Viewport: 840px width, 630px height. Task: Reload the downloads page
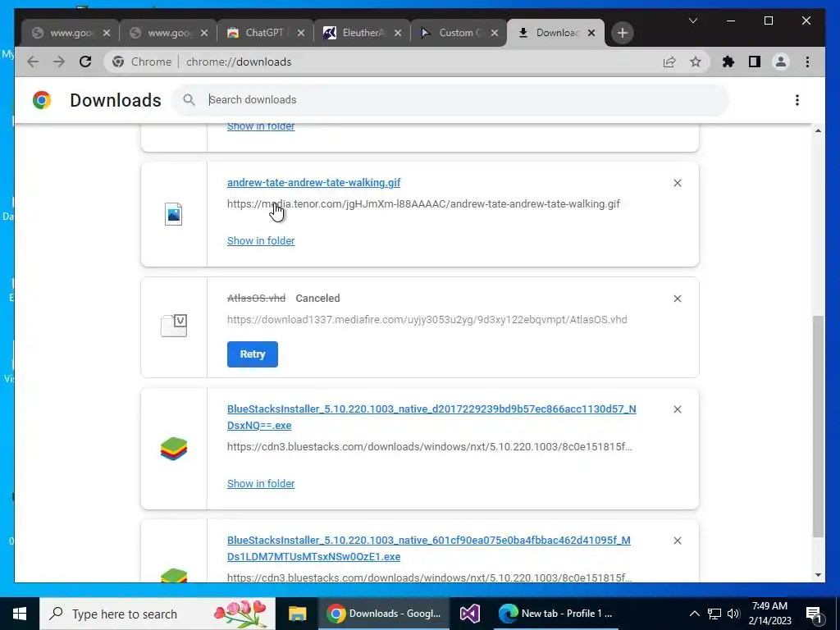click(x=85, y=62)
